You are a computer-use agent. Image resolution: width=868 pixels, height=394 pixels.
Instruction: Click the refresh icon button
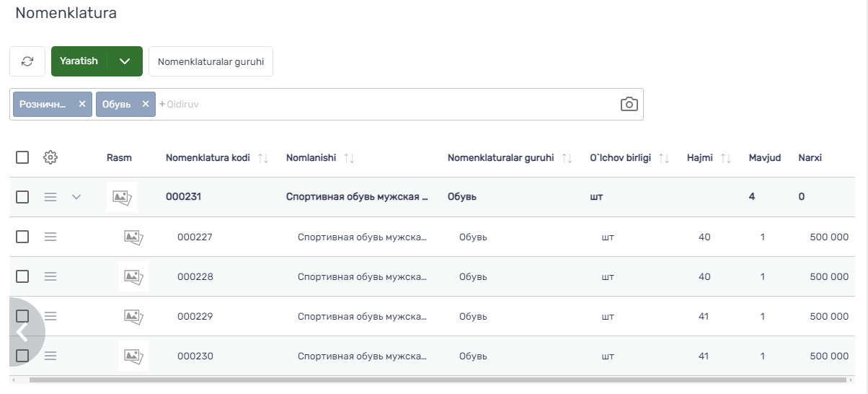[27, 61]
